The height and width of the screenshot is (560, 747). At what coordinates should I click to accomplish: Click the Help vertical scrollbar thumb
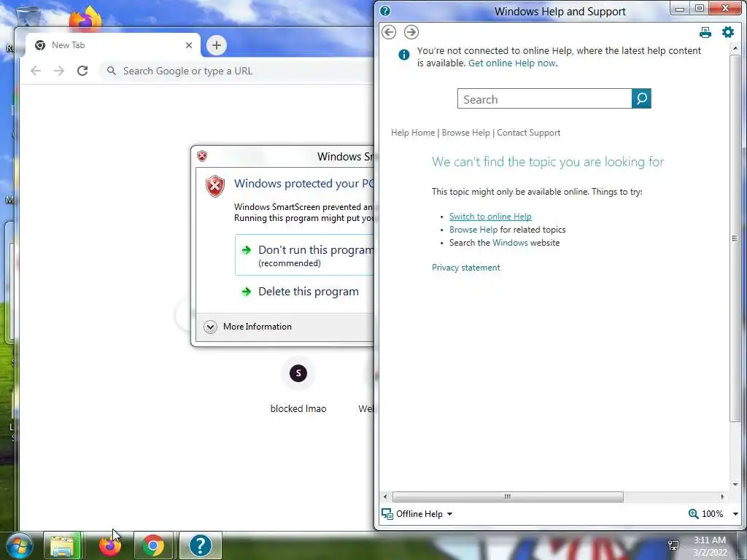[735, 238]
